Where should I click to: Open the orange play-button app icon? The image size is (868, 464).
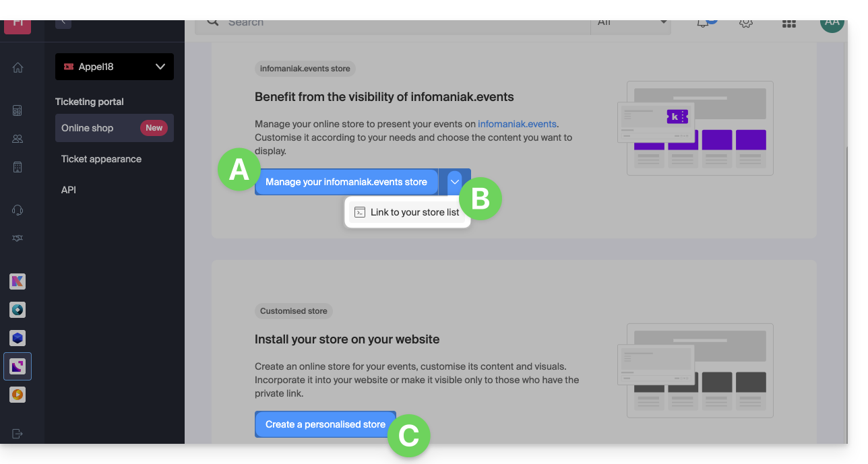[18, 395]
